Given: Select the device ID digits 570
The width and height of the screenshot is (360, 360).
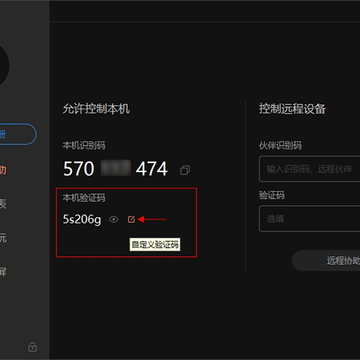Looking at the screenshot, I should click(x=79, y=169).
